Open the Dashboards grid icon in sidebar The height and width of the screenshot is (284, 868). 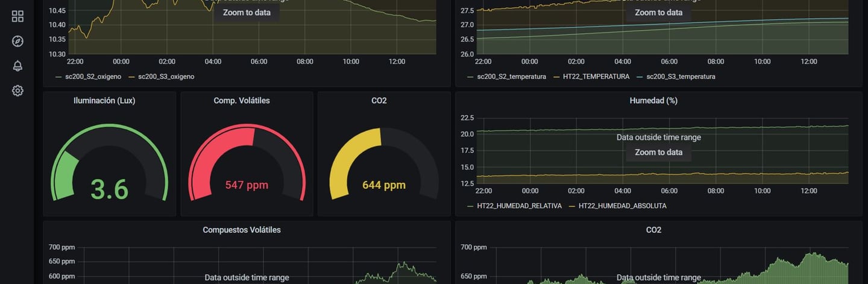[x=17, y=16]
